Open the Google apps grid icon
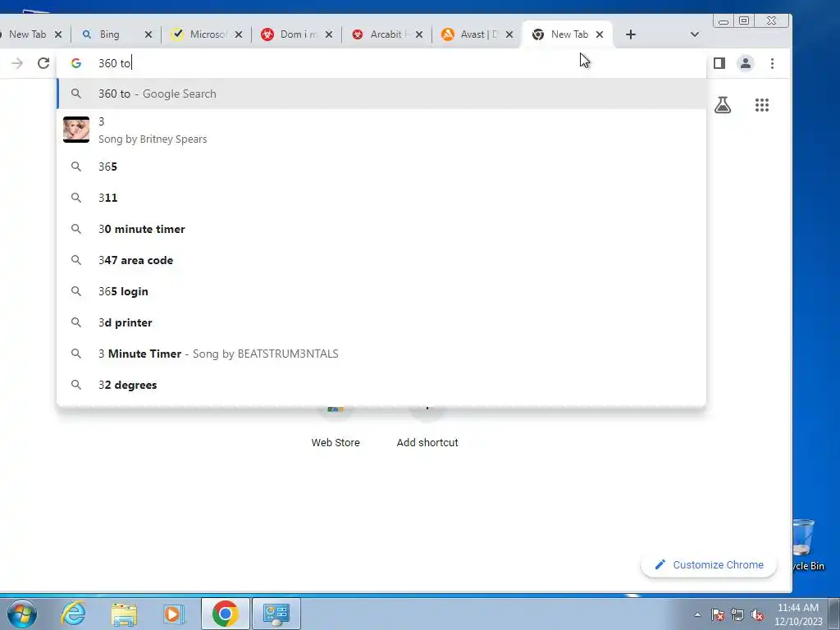This screenshot has height=630, width=840. 762,105
